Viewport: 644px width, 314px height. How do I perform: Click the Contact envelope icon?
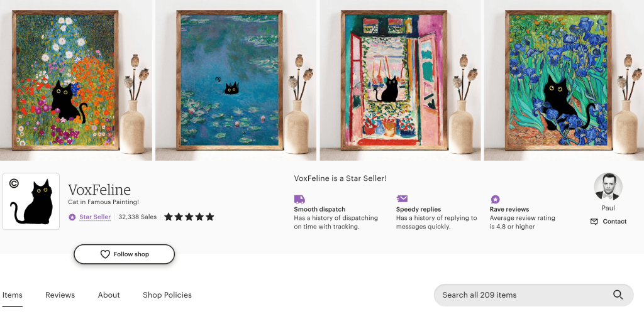pos(594,222)
